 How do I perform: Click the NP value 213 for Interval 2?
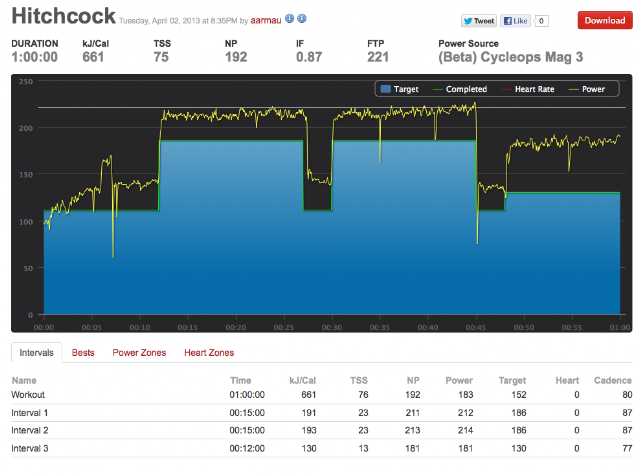pos(413,430)
